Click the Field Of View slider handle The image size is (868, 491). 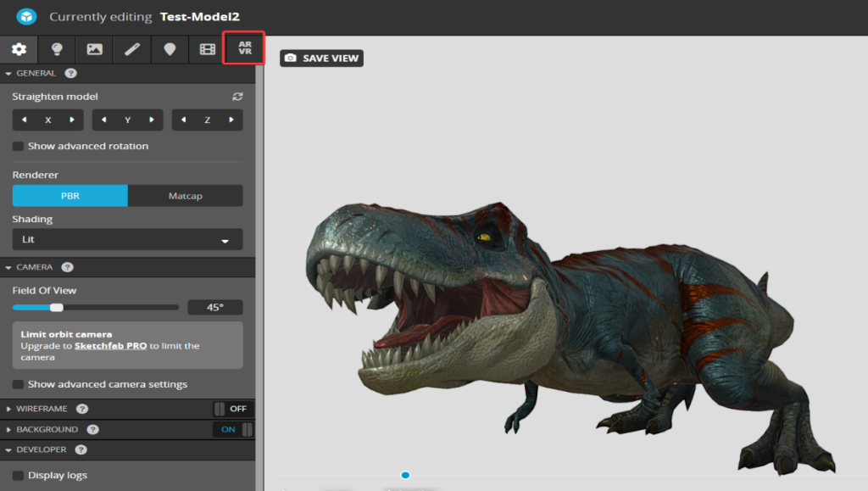coord(57,307)
